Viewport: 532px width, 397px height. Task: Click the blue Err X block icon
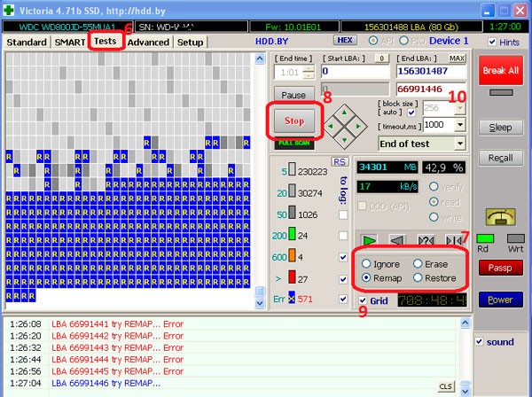click(292, 298)
